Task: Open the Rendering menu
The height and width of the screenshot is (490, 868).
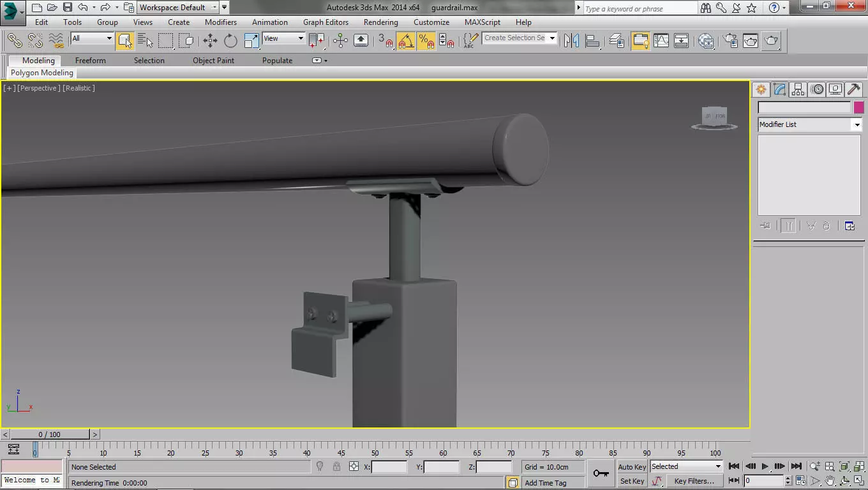Action: [380, 22]
